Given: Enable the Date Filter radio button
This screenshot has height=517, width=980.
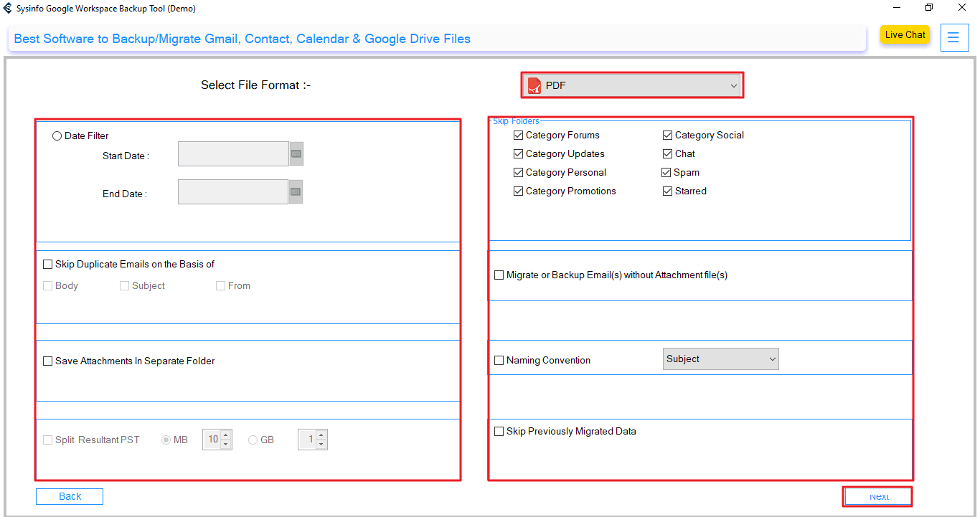Looking at the screenshot, I should tap(57, 136).
